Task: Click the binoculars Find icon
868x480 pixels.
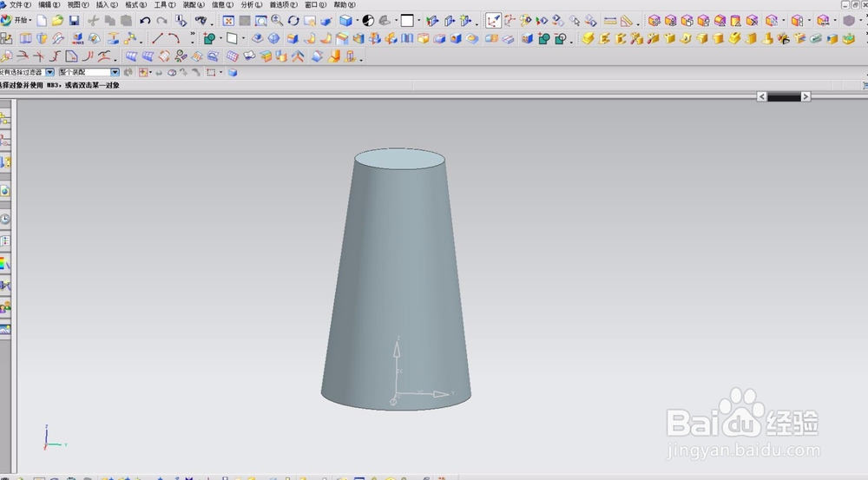Action: (x=201, y=21)
